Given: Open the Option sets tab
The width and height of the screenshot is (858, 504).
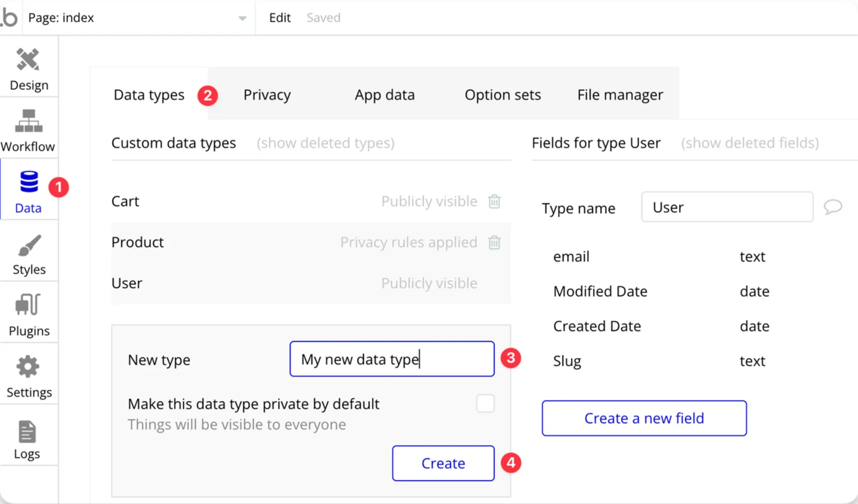Looking at the screenshot, I should point(502,94).
